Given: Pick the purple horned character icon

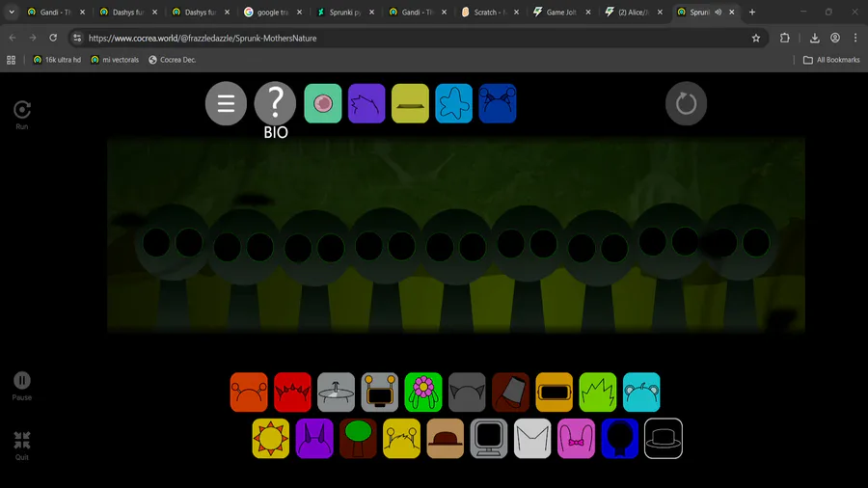Looking at the screenshot, I should [314, 439].
